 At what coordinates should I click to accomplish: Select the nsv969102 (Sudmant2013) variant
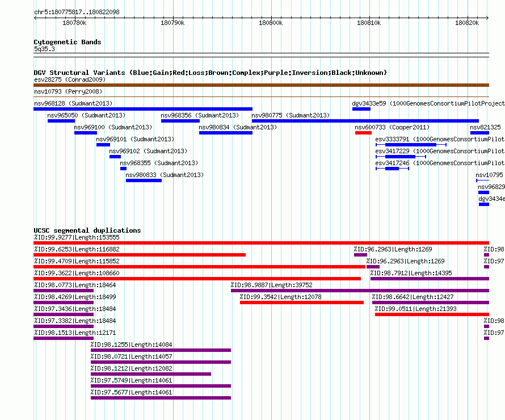coord(148,151)
